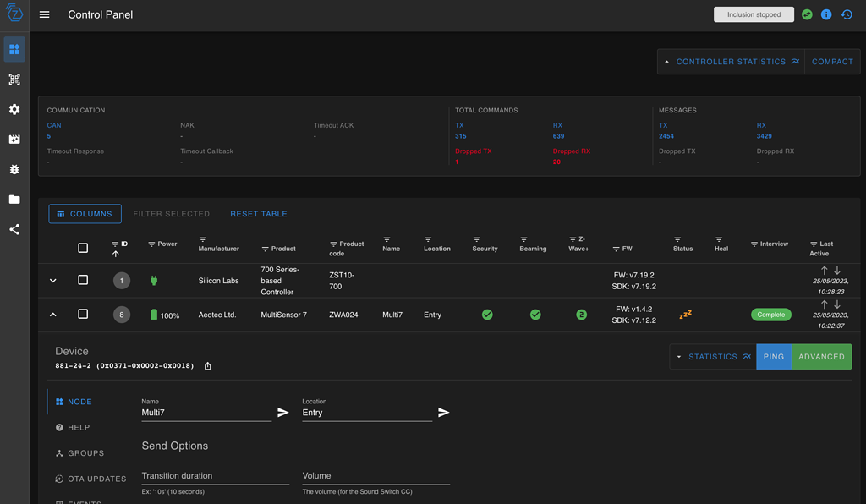Submit the Name field with send arrow

pos(282,413)
